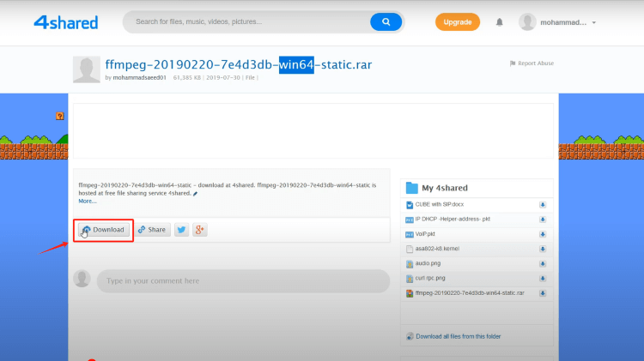Image resolution: width=644 pixels, height=361 pixels.
Task: Expand the More... description link
Action: click(88, 201)
